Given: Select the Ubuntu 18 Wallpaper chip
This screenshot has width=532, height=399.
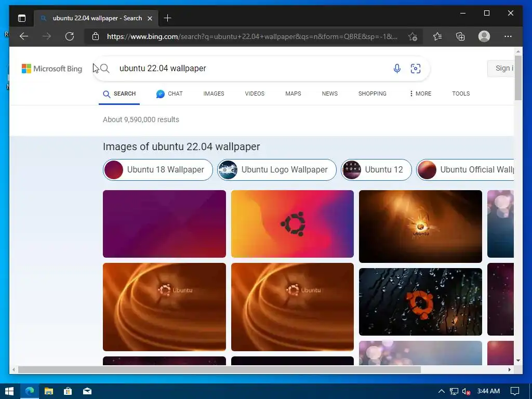Looking at the screenshot, I should 158,170.
